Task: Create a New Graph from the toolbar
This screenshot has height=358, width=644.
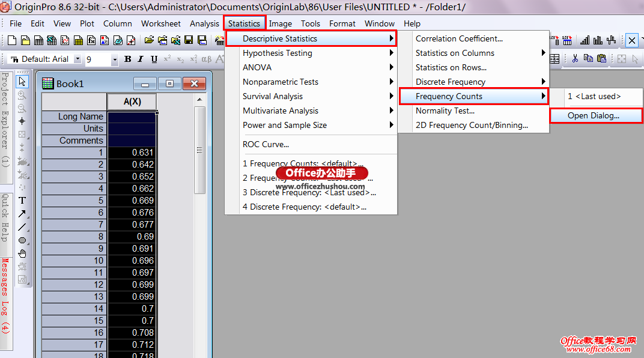Action: (65, 40)
